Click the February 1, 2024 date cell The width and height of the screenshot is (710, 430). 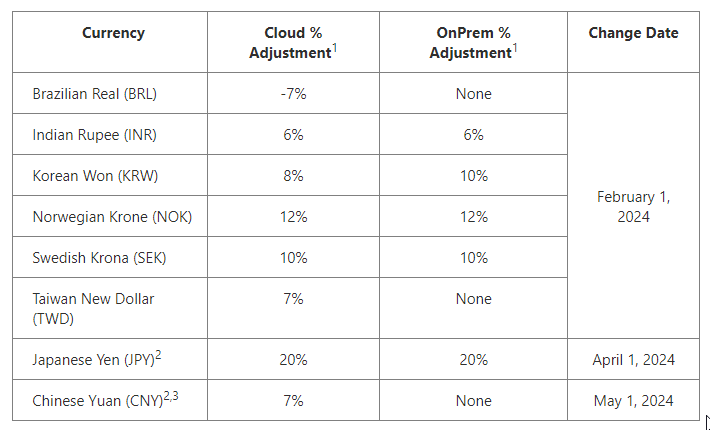[x=633, y=207]
